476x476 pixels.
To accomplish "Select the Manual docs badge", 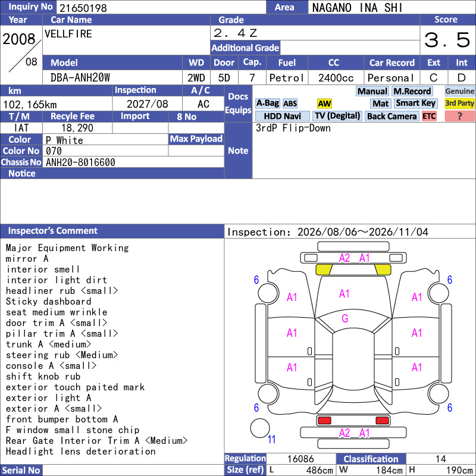I will 372,92.
